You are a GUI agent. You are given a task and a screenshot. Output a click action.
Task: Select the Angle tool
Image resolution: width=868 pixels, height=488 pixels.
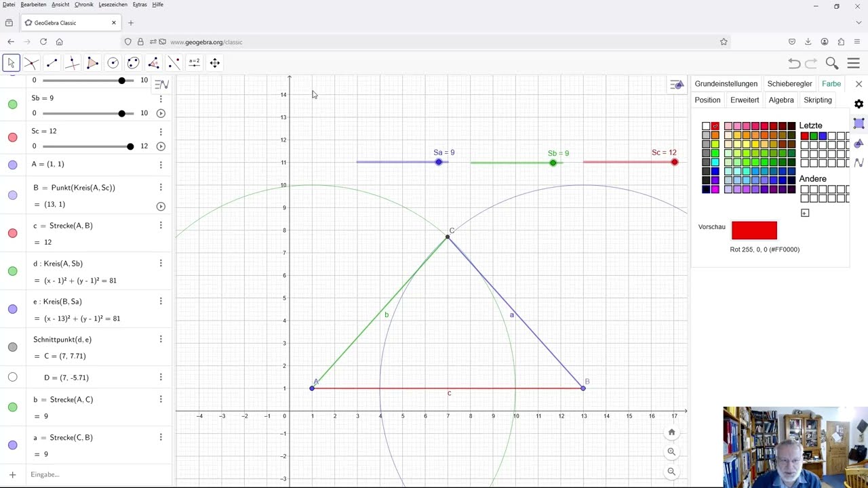[153, 63]
